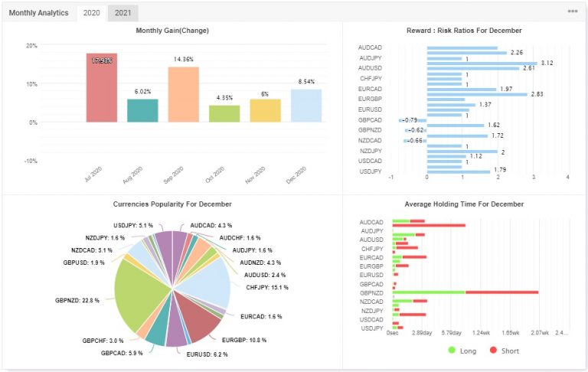Screen dimensions: 588x372
Task: Select the 2020 tab
Action: [91, 13]
